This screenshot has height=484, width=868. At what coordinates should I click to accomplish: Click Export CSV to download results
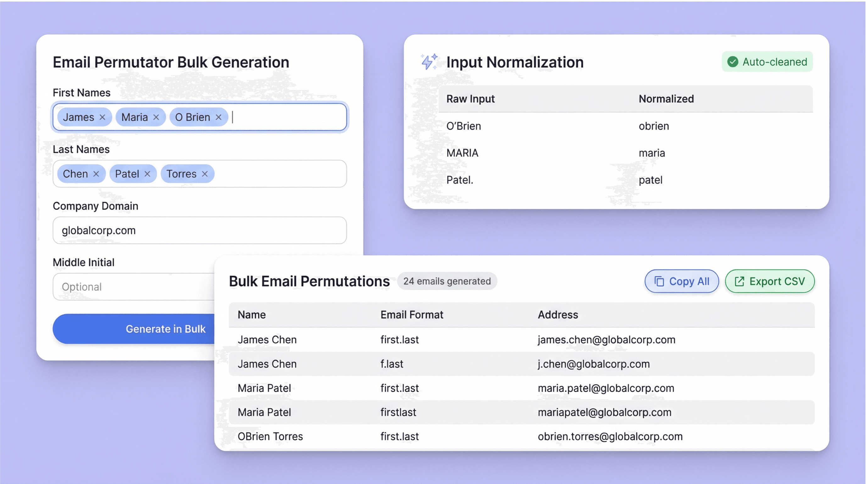coord(770,281)
